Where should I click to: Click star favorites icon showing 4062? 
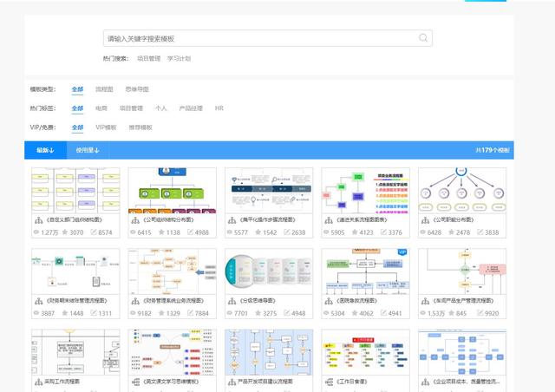click(x=355, y=313)
